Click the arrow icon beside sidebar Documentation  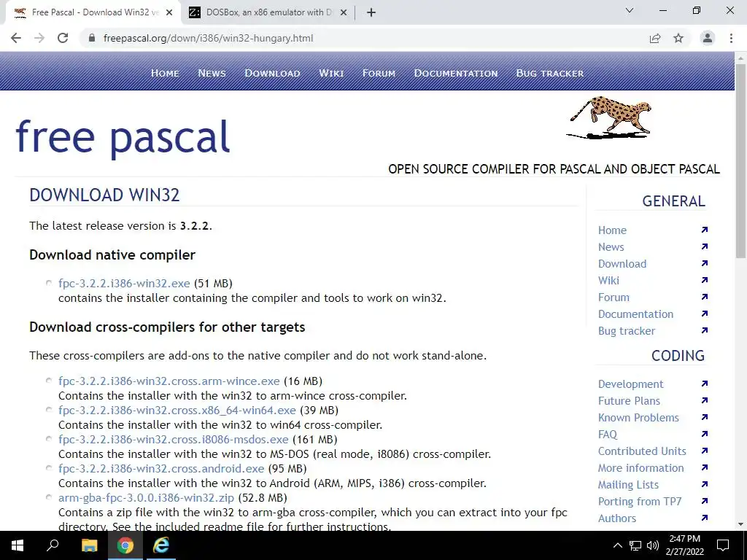705,314
